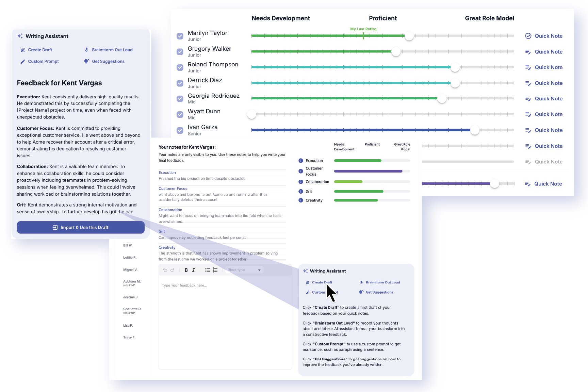Click Marilyn Taylor's rating slider handle
This screenshot has height=392, width=588.
[x=409, y=36]
